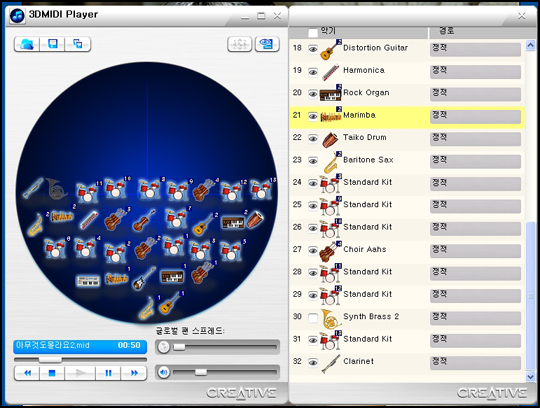
Task: Select the Choir Aahs row label
Action: [365, 249]
